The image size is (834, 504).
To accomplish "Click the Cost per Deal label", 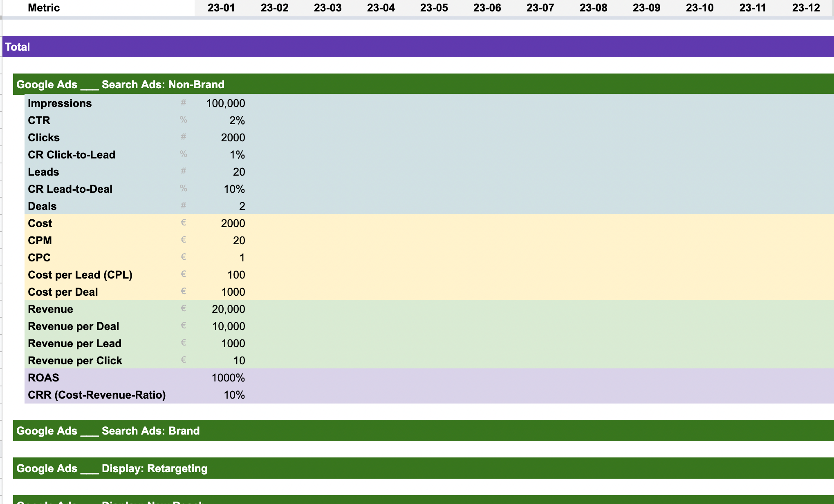I will (x=63, y=292).
